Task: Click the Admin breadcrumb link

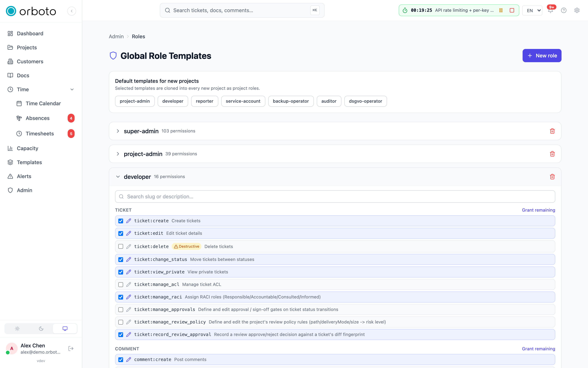Action: tap(116, 36)
